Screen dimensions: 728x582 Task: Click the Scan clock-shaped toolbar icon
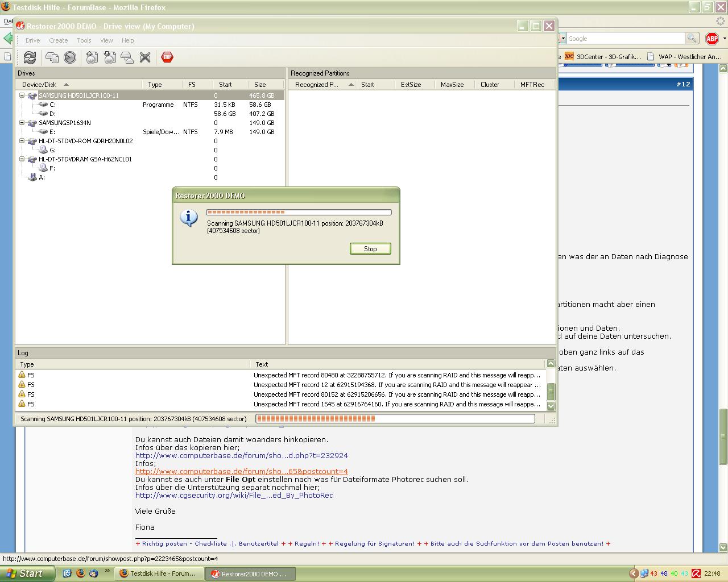coord(70,57)
